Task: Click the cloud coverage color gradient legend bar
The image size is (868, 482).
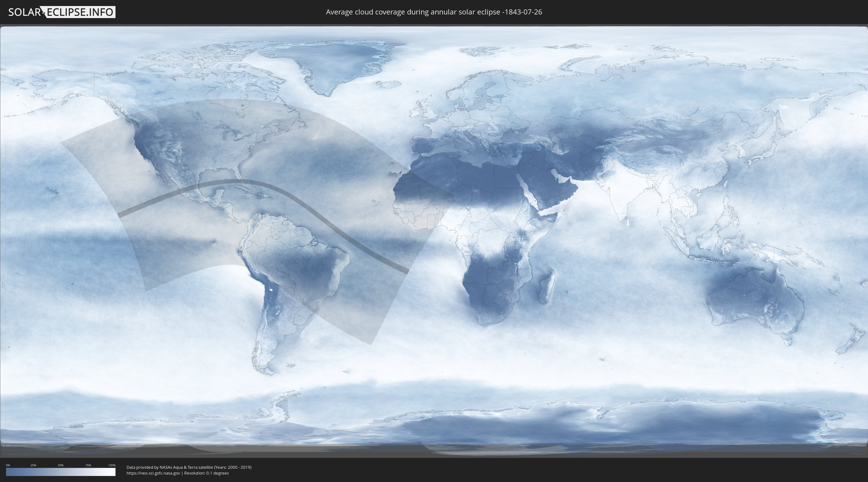Action: (61, 472)
